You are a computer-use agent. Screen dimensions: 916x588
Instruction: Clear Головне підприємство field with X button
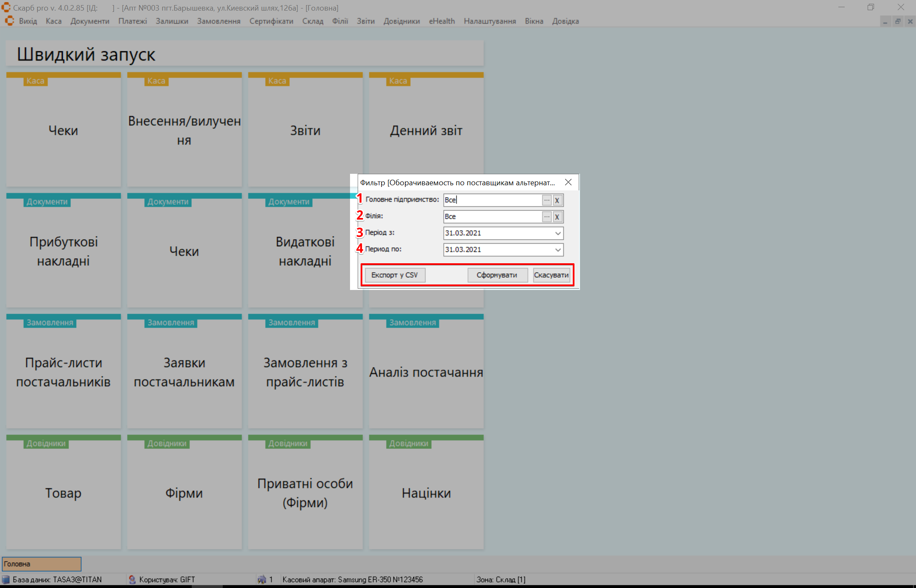tap(557, 200)
